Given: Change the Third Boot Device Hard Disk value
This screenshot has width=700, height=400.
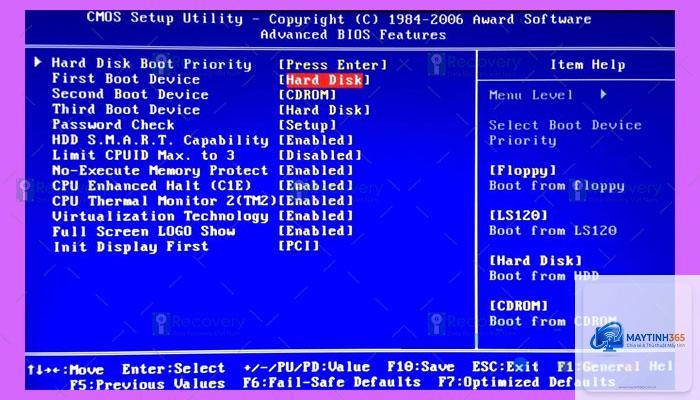Looking at the screenshot, I should point(325,110).
